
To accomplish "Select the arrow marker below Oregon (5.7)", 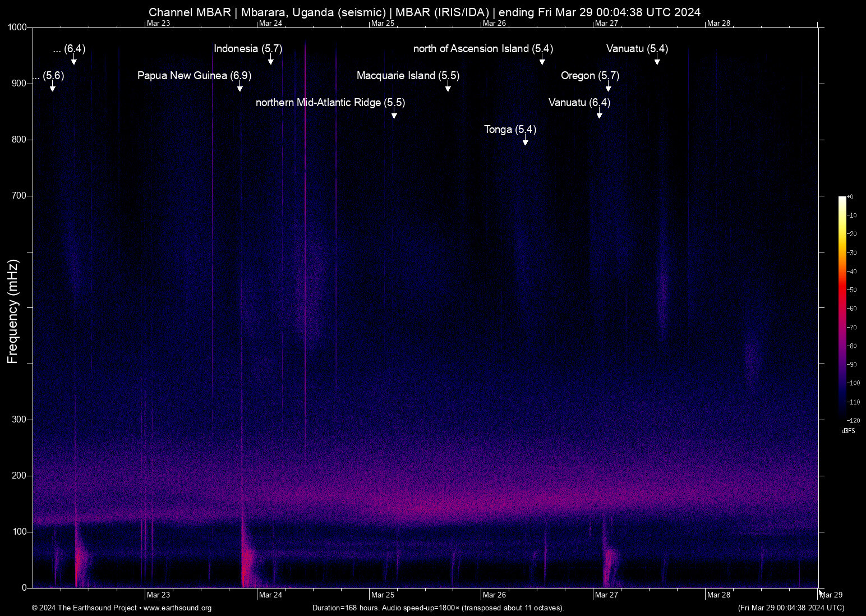I will pos(609,86).
